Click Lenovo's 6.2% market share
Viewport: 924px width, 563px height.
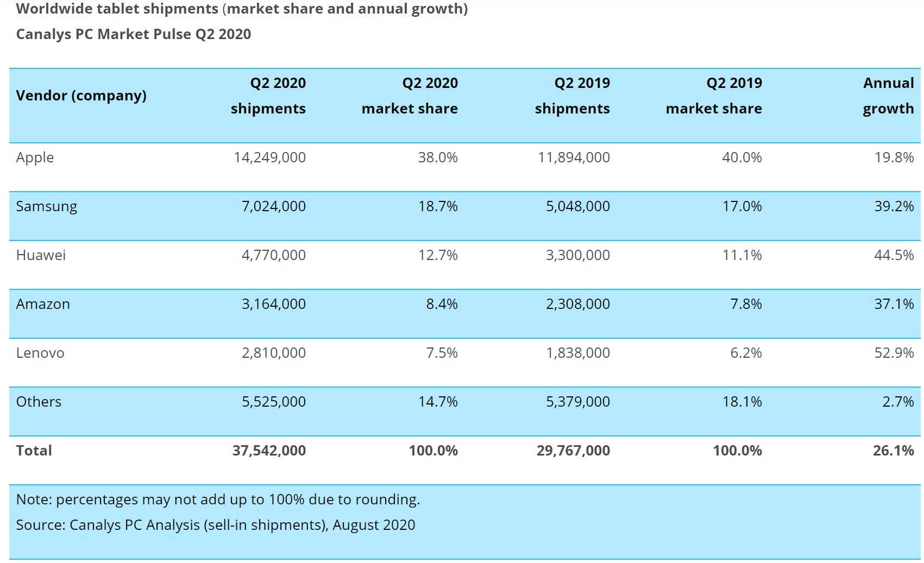click(746, 353)
